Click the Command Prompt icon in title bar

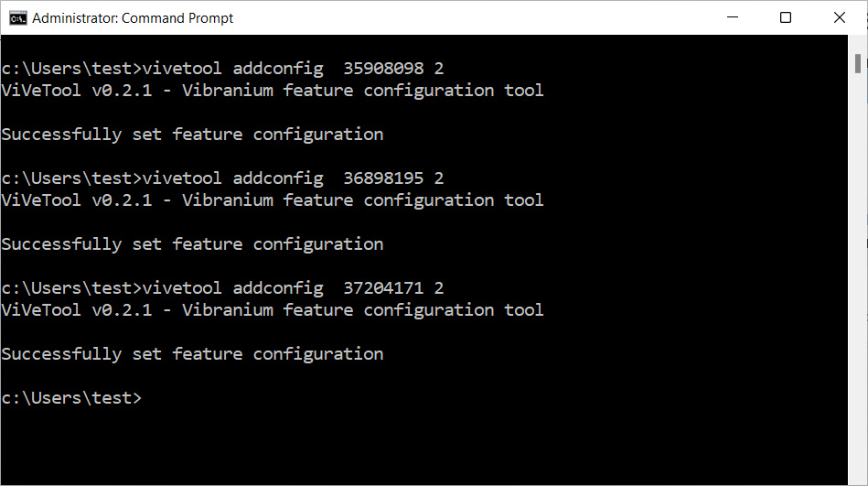coord(17,17)
